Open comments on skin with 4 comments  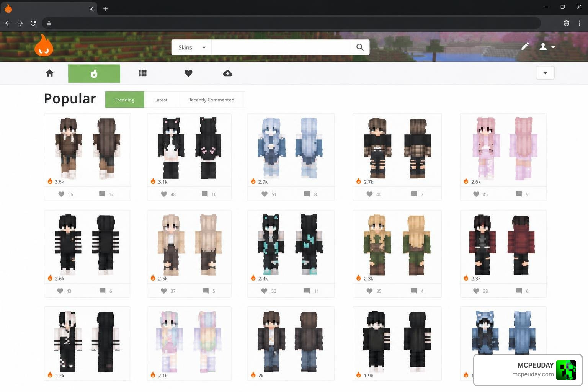point(414,291)
